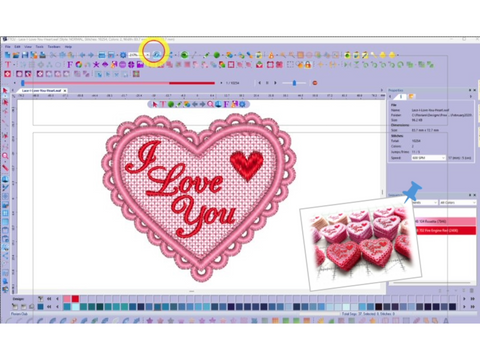The width and height of the screenshot is (480, 360).
Task: Open the Help menu
Action: pos(68,47)
